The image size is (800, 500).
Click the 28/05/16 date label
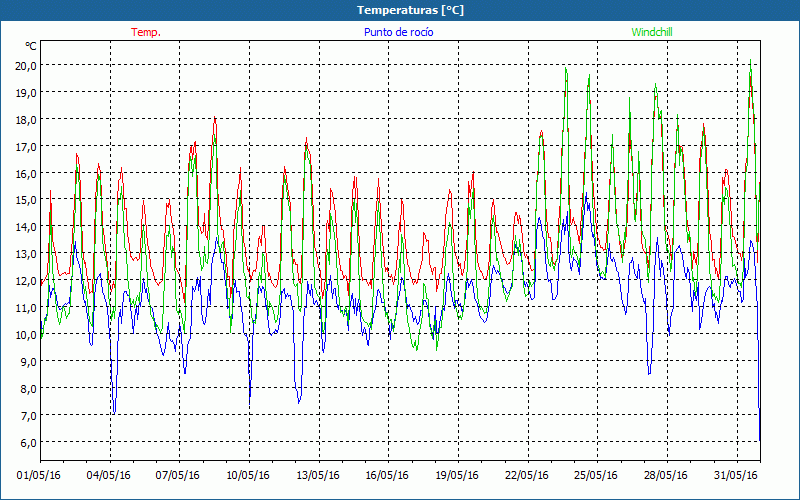[x=666, y=476]
